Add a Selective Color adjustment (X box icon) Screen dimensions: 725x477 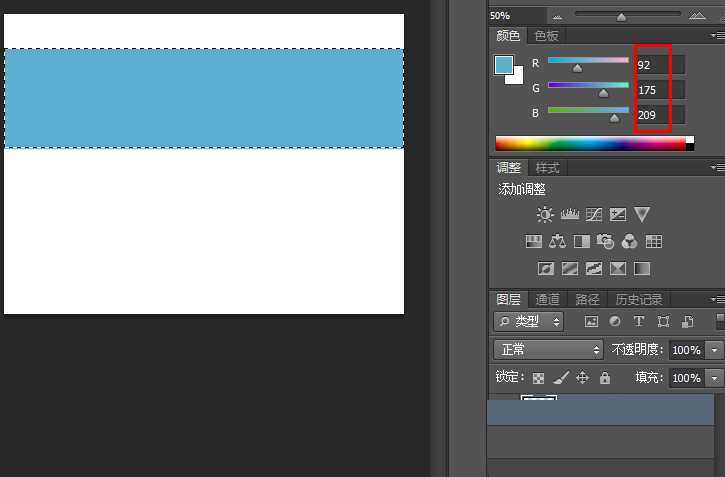[x=618, y=269]
